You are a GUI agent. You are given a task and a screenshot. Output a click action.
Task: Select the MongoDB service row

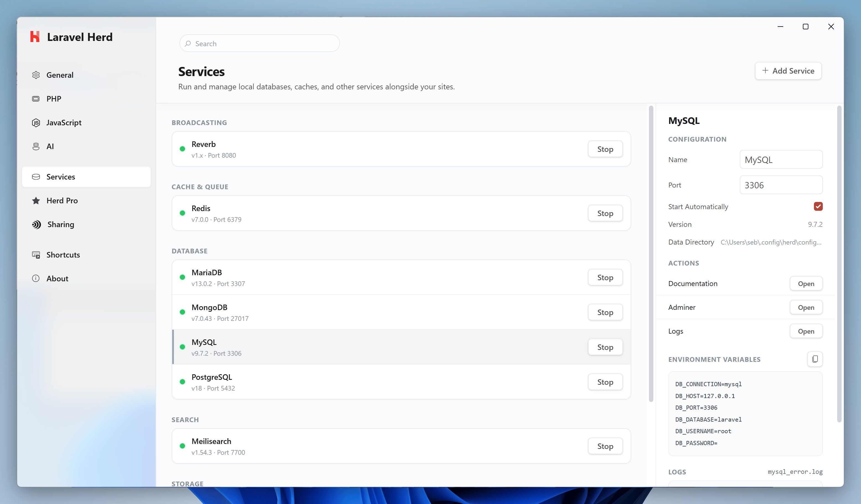coord(401,312)
